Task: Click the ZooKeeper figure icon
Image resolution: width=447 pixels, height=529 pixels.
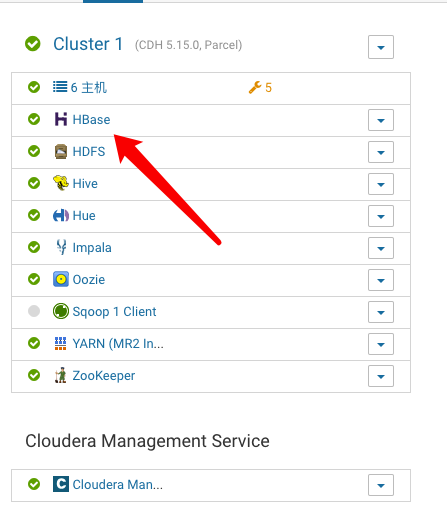Action: [x=61, y=375]
